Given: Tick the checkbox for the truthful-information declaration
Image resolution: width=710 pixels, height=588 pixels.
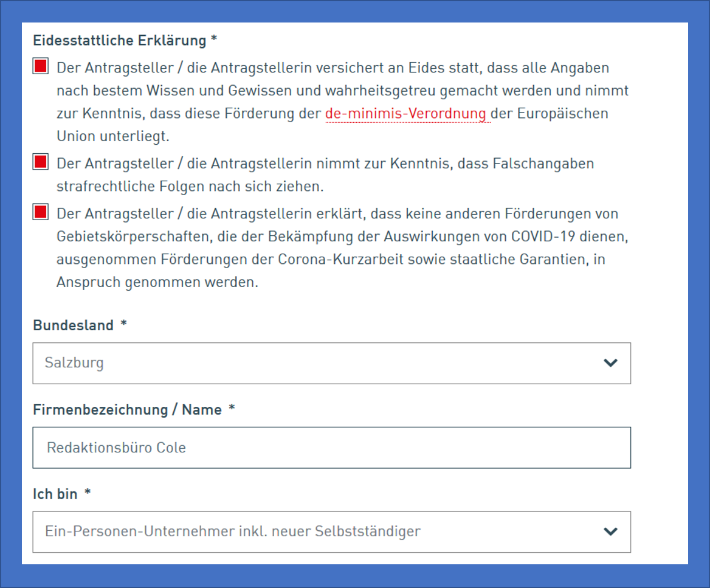Looking at the screenshot, I should click(x=40, y=67).
